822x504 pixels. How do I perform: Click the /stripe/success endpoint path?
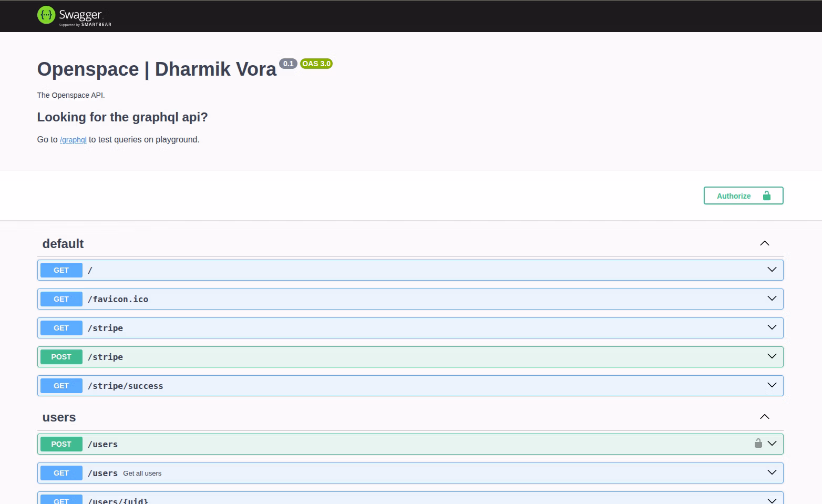(x=126, y=386)
